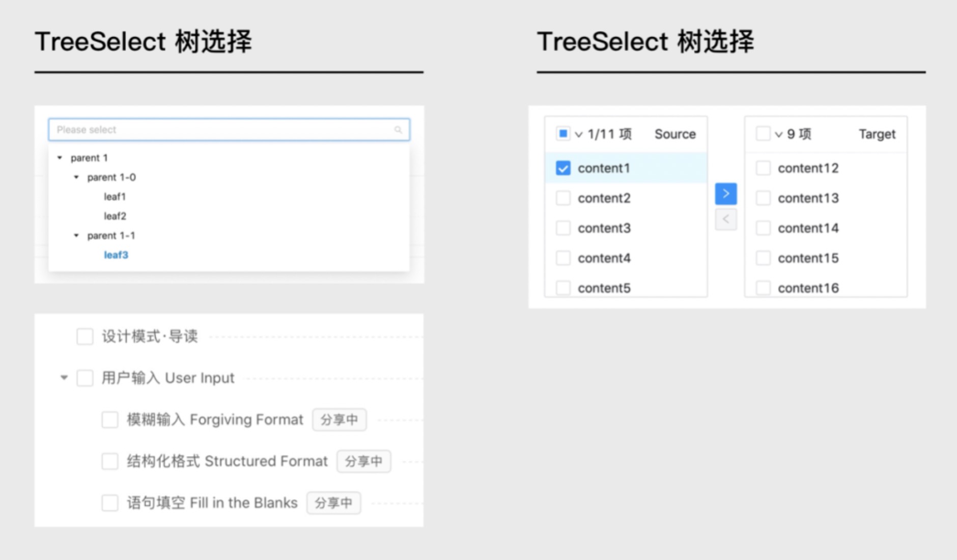Screen dimensions: 957x560
Task: Check the content12 checkbox in Target list
Action: click(x=763, y=168)
